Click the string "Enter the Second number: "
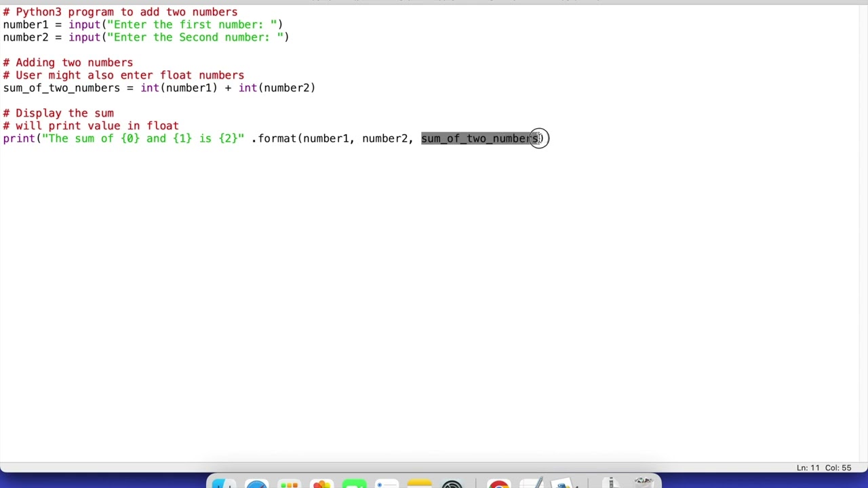Viewport: 868px width, 488px height. pos(195,37)
